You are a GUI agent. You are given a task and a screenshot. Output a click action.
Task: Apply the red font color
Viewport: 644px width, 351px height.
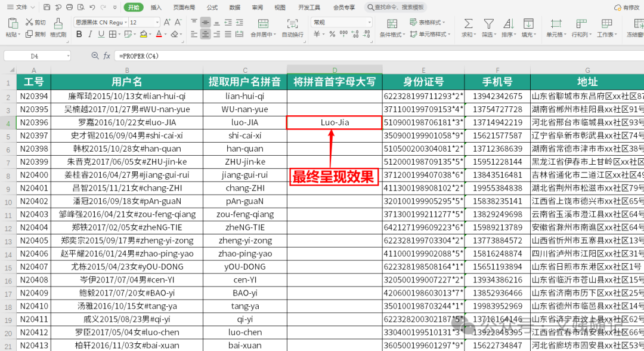click(159, 34)
